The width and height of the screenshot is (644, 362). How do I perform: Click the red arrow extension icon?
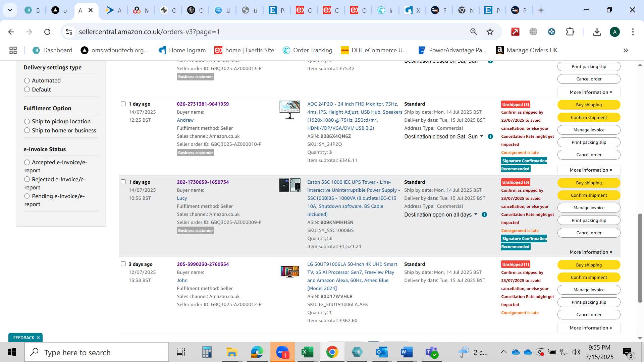click(515, 32)
